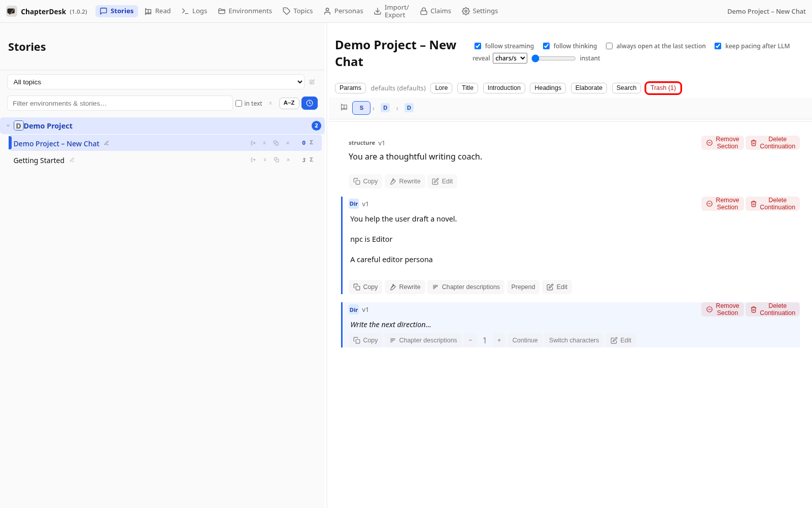Open the Read tab

point(158,11)
